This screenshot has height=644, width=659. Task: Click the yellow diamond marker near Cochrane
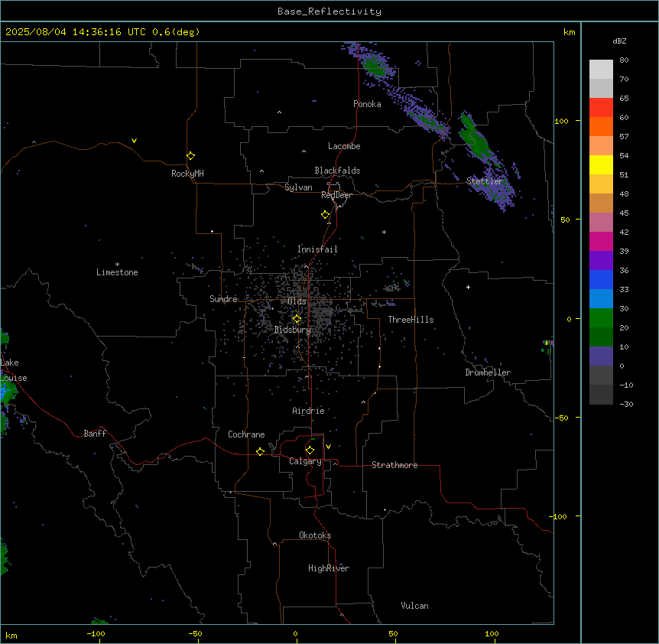click(x=260, y=451)
